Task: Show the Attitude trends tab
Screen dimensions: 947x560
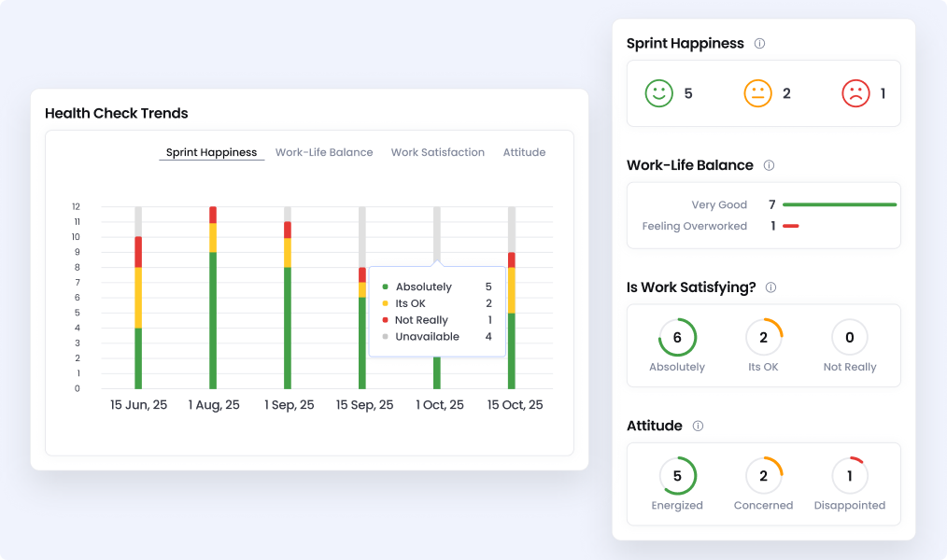Action: pyautogui.click(x=524, y=152)
